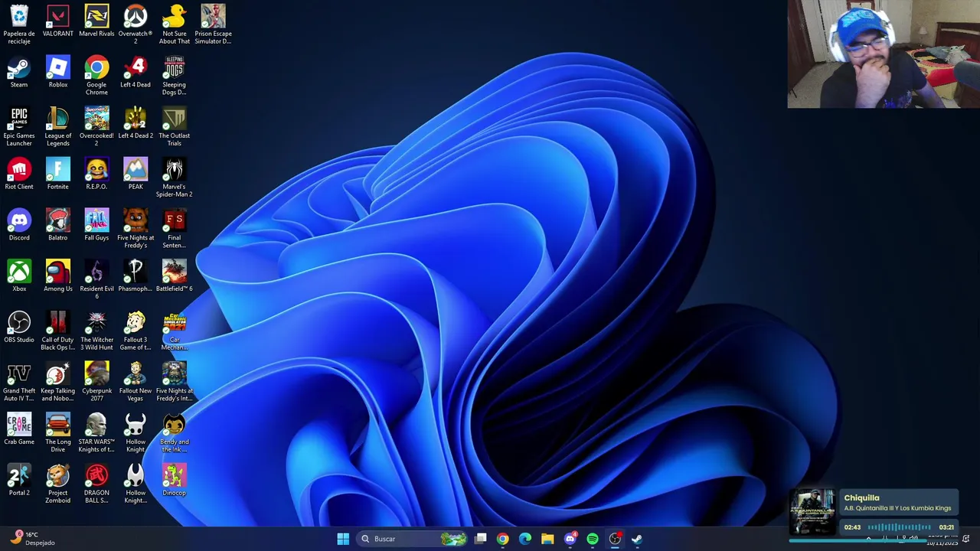Select the Marvel Rivals desktop icon
The width and height of the screenshot is (980, 551).
[96, 21]
